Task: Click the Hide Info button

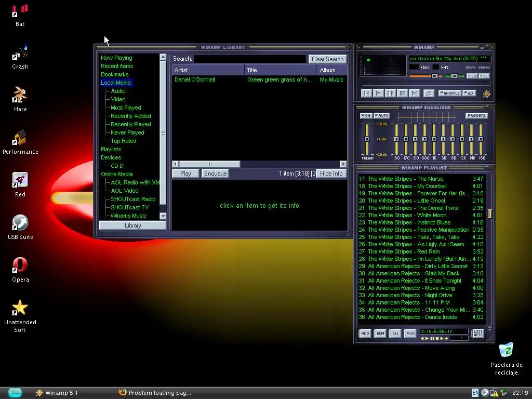Action: [x=331, y=174]
